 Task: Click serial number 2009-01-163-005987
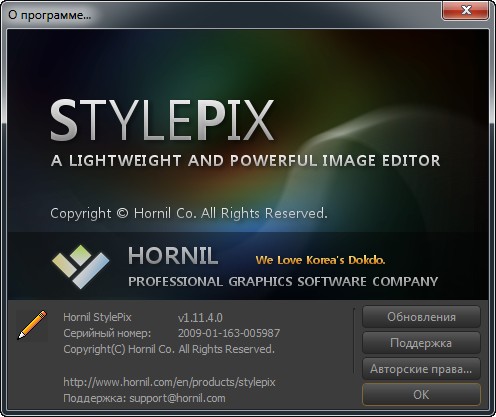[229, 333]
